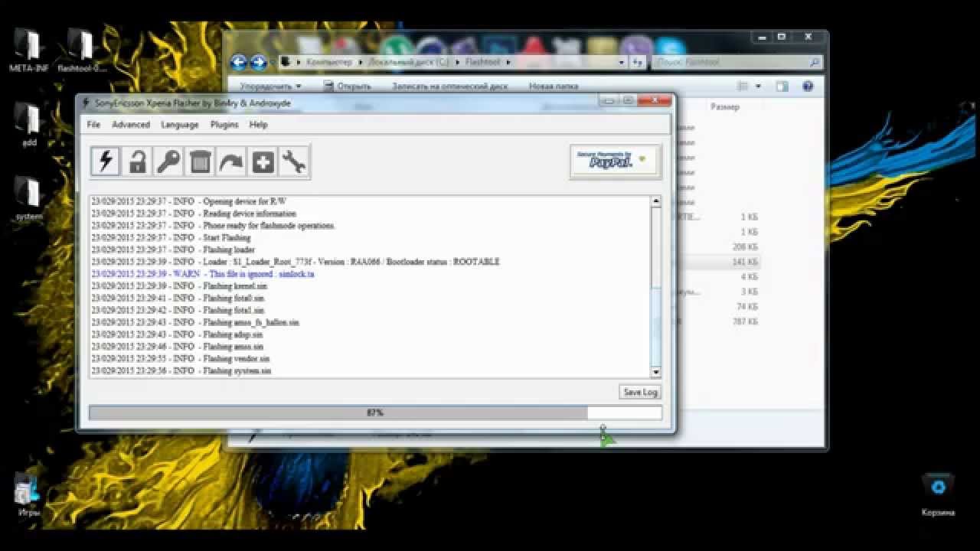Click the key Root icon in toolbar
Image resolution: width=980 pixels, height=551 pixels.
coord(168,161)
